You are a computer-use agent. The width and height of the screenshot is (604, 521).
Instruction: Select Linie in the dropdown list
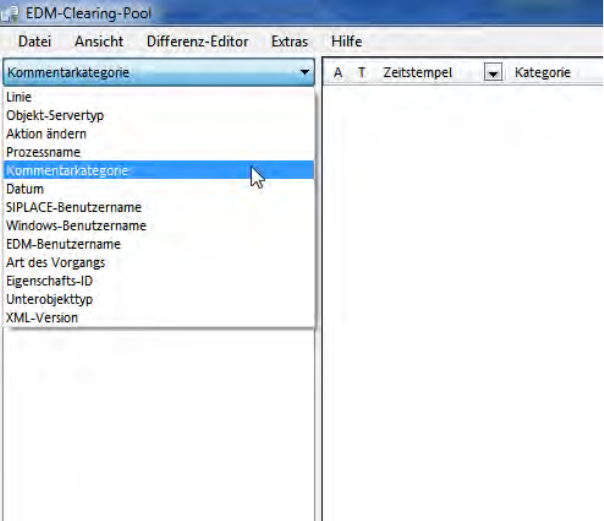pos(159,97)
